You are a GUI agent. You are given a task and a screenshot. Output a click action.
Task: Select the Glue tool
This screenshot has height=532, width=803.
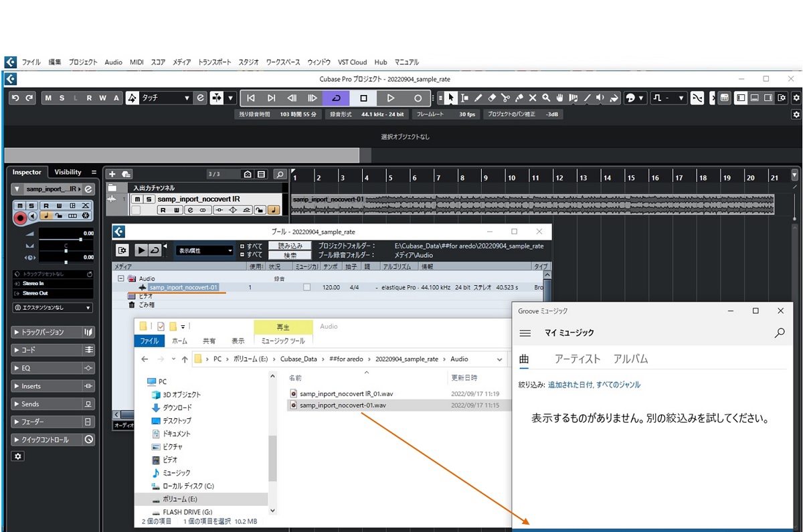[x=519, y=98]
